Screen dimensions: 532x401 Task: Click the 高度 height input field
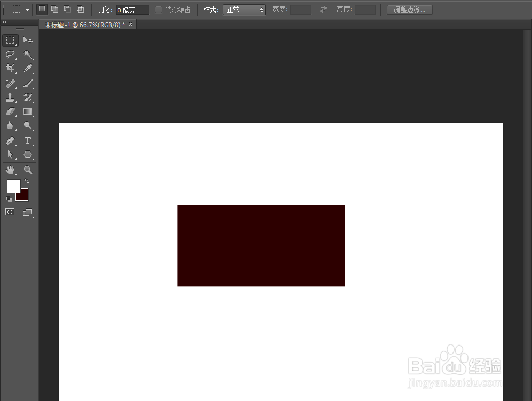(365, 10)
